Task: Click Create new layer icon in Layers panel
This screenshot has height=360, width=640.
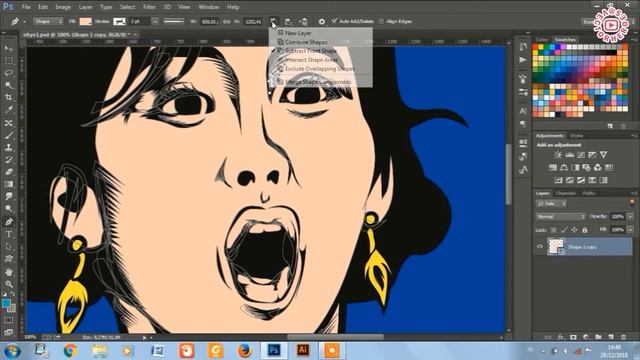Action: [x=611, y=337]
